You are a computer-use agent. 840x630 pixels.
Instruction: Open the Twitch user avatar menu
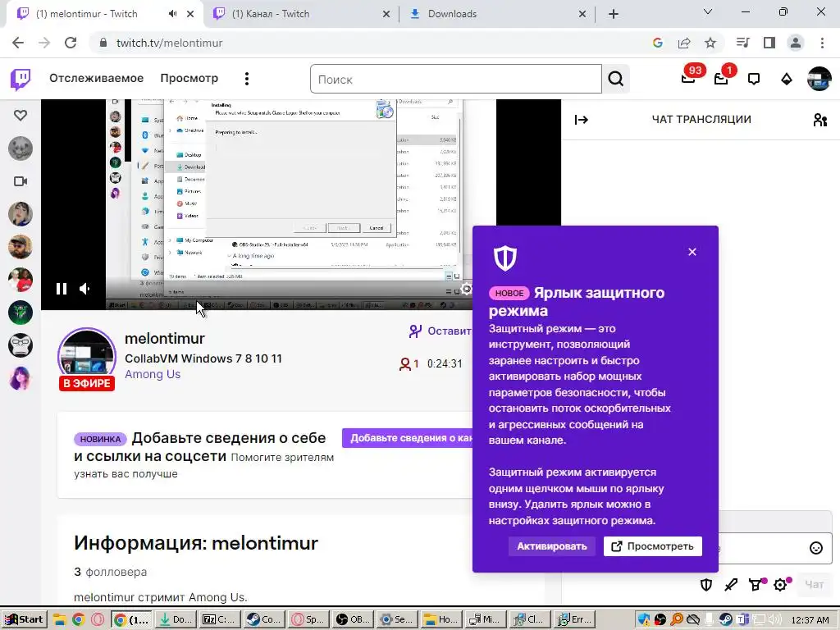point(819,79)
